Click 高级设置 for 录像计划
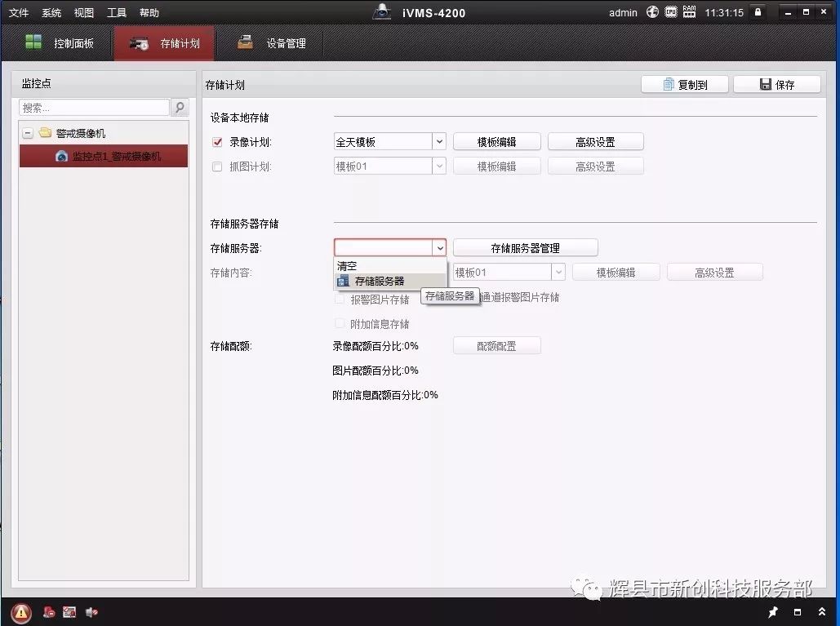This screenshot has width=840, height=626. (x=595, y=142)
